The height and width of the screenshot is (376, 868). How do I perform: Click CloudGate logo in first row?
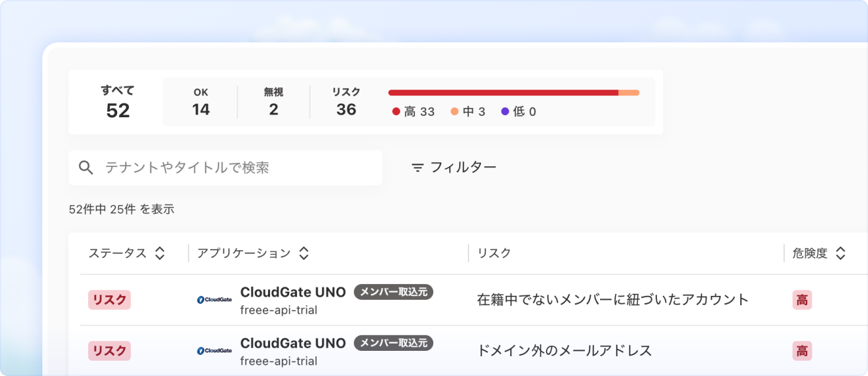tap(214, 300)
